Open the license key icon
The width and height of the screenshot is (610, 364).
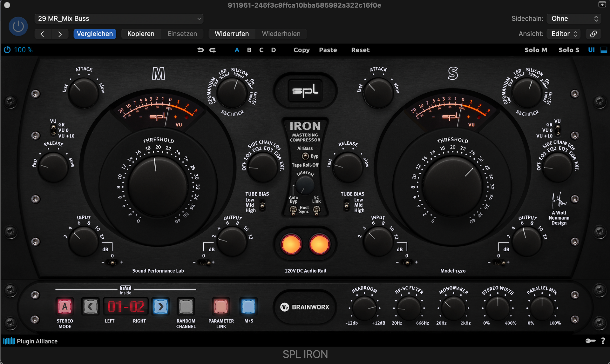point(590,341)
